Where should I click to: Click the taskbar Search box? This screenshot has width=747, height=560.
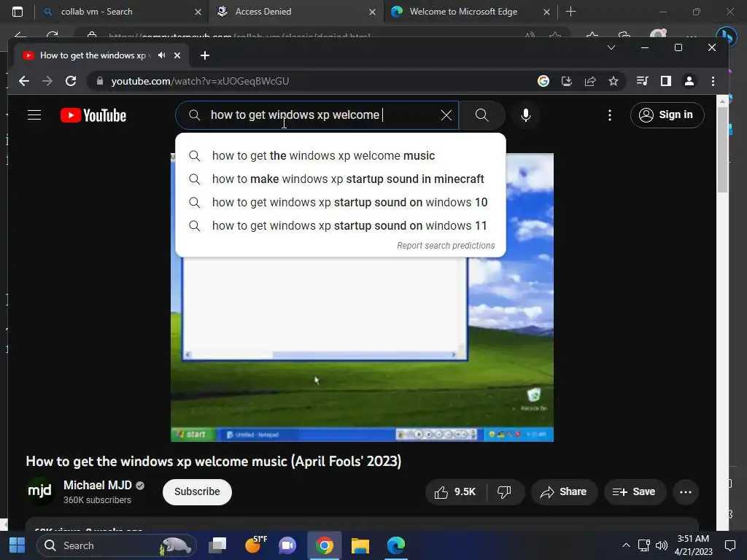117,545
